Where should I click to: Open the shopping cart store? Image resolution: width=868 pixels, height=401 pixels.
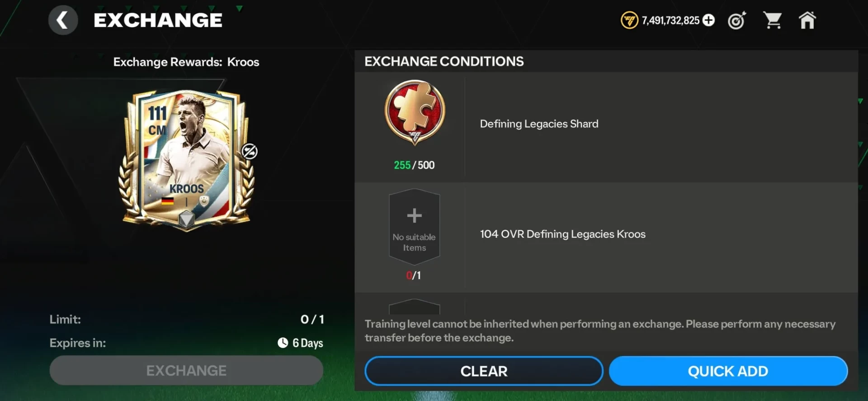pos(772,20)
